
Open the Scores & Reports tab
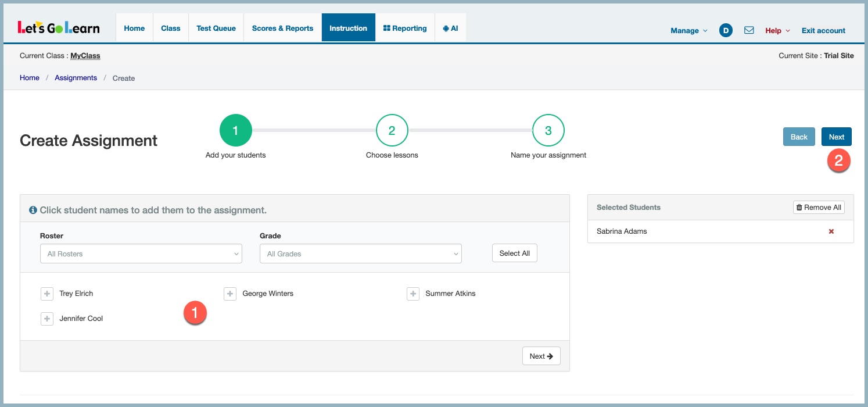[282, 28]
